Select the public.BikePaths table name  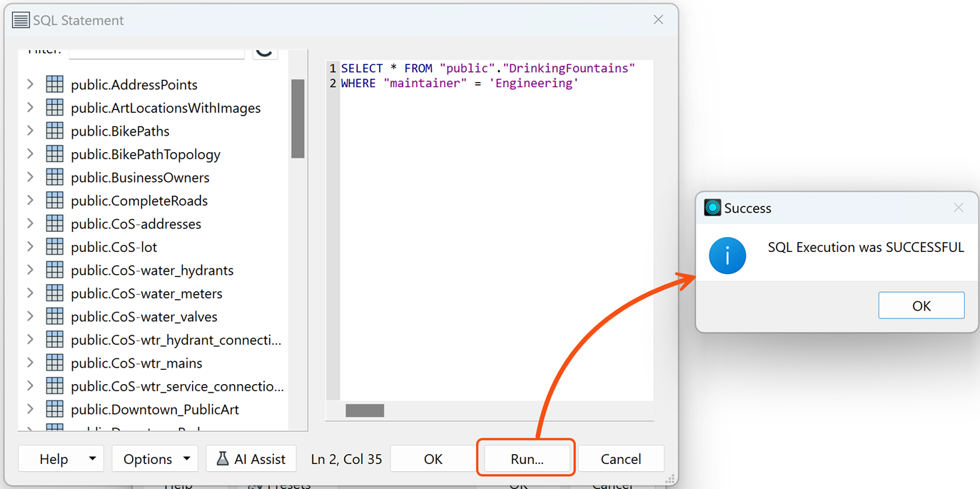tap(120, 131)
